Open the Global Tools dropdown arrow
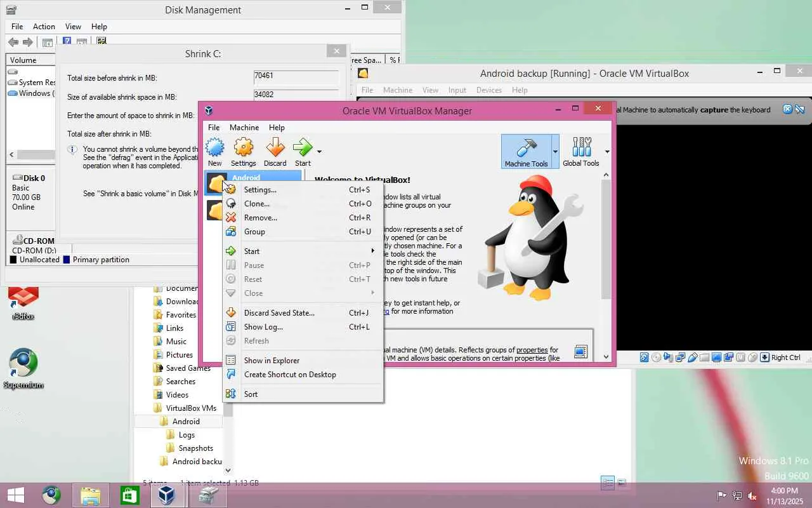 [x=607, y=152]
